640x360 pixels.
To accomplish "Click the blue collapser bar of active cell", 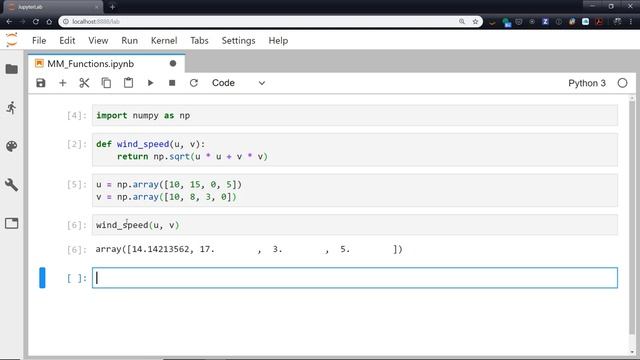I will pyautogui.click(x=42, y=278).
